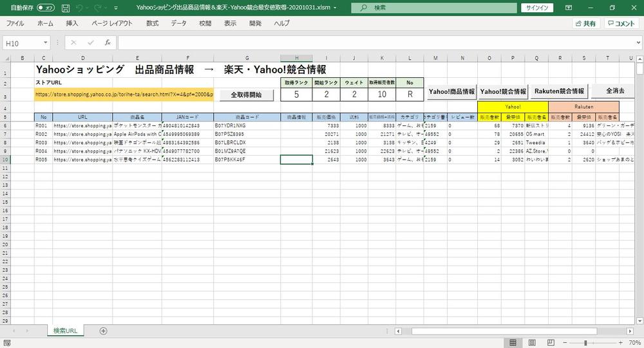The width and height of the screenshot is (644, 348).
Task: Open the データ ribbon tab
Action: tap(178, 23)
